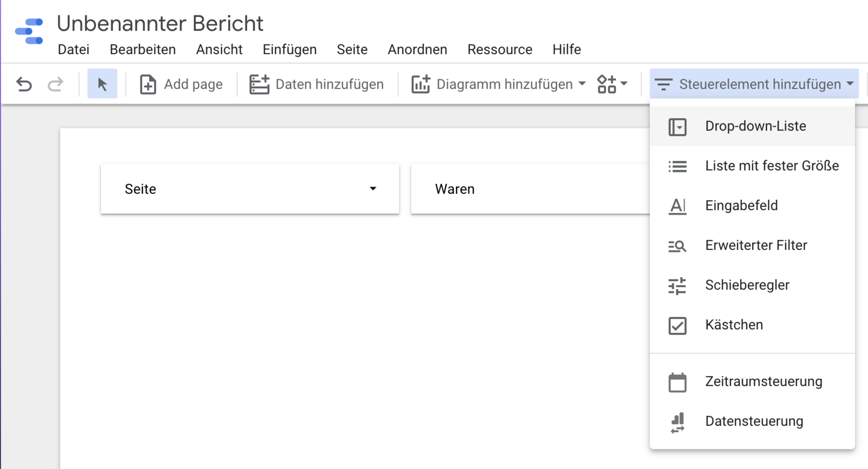Open the Diagramm hinzufügen dropdown
This screenshot has width=868, height=469.
499,84
